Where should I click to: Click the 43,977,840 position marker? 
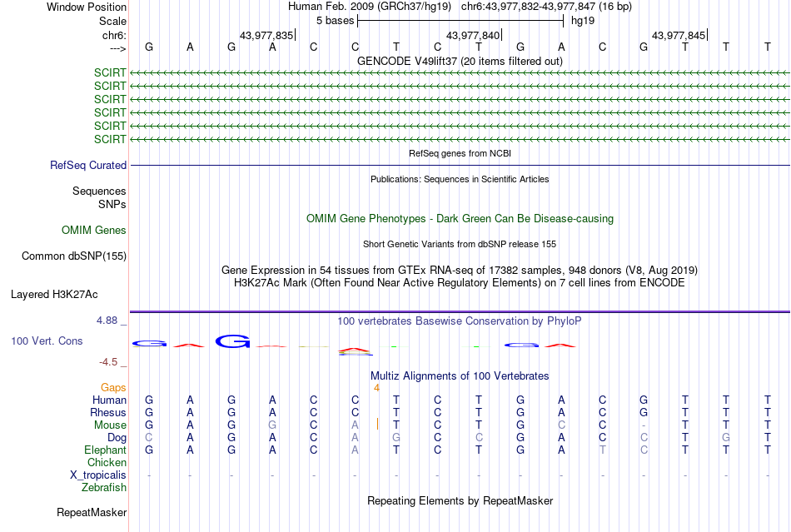pyautogui.click(x=473, y=35)
